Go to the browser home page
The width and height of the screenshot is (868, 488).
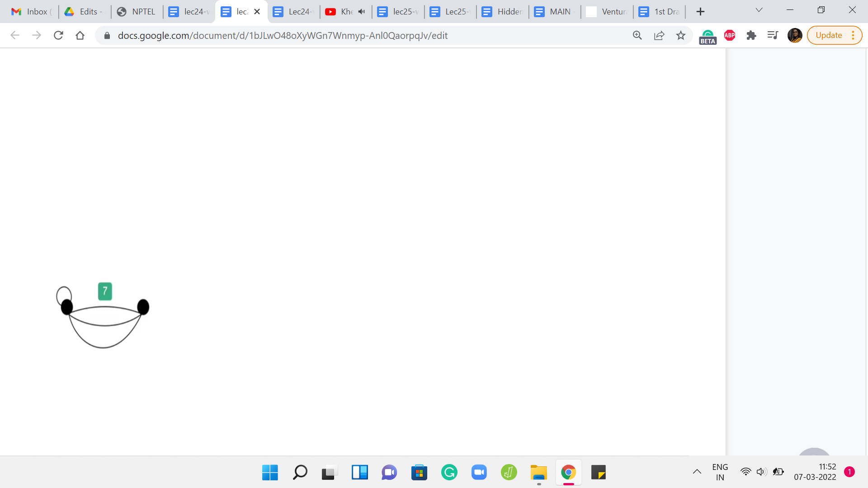pyautogui.click(x=80, y=35)
